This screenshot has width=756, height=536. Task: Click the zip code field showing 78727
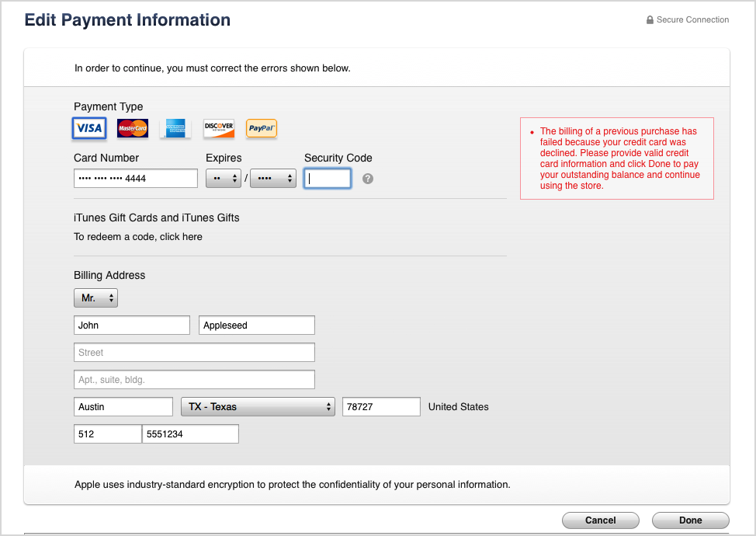tap(381, 406)
